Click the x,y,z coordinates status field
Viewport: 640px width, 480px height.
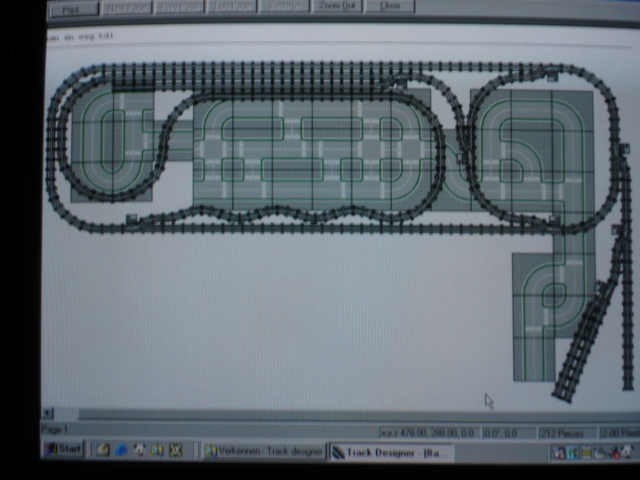point(429,433)
